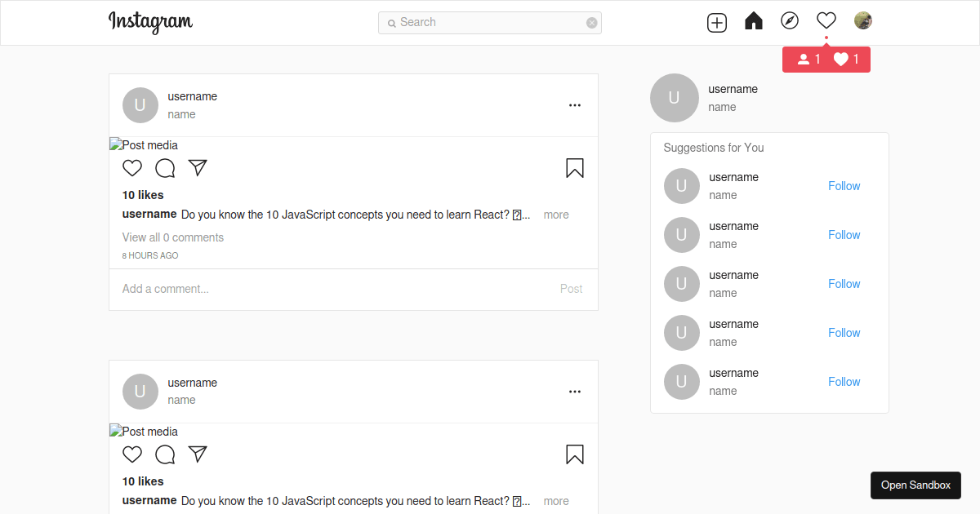This screenshot has height=514, width=980.
Task: Open the second post options ellipsis menu
Action: pos(574,391)
